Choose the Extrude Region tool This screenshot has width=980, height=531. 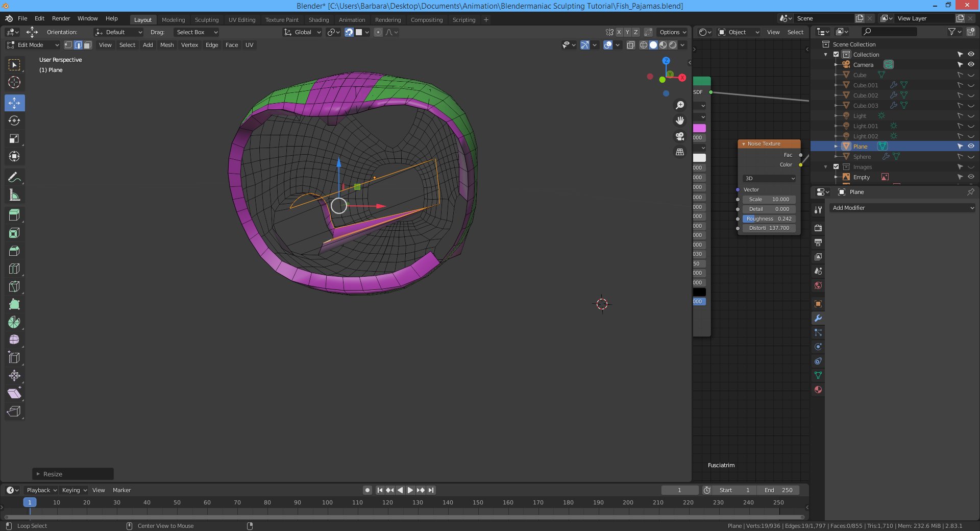tap(14, 215)
